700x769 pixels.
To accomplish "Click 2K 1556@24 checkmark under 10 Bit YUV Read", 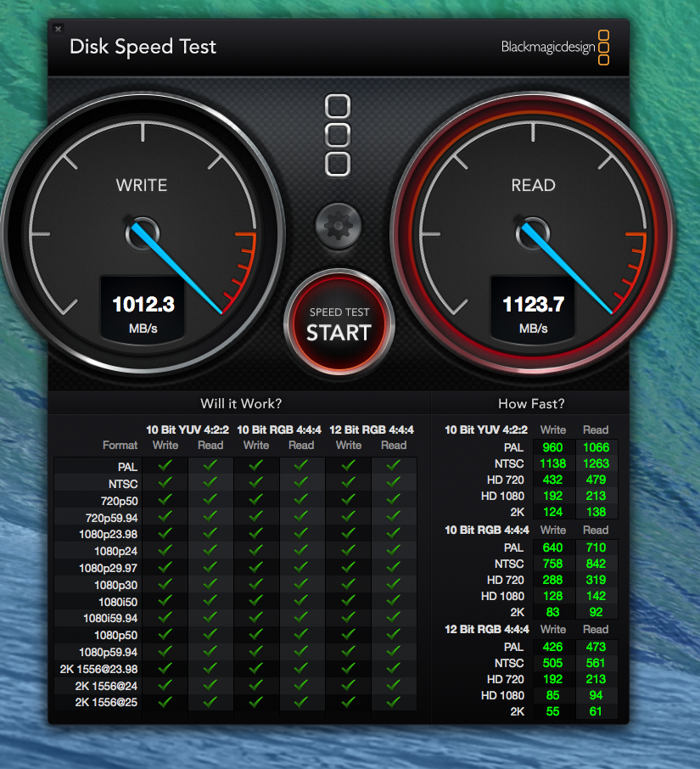I will [210, 685].
